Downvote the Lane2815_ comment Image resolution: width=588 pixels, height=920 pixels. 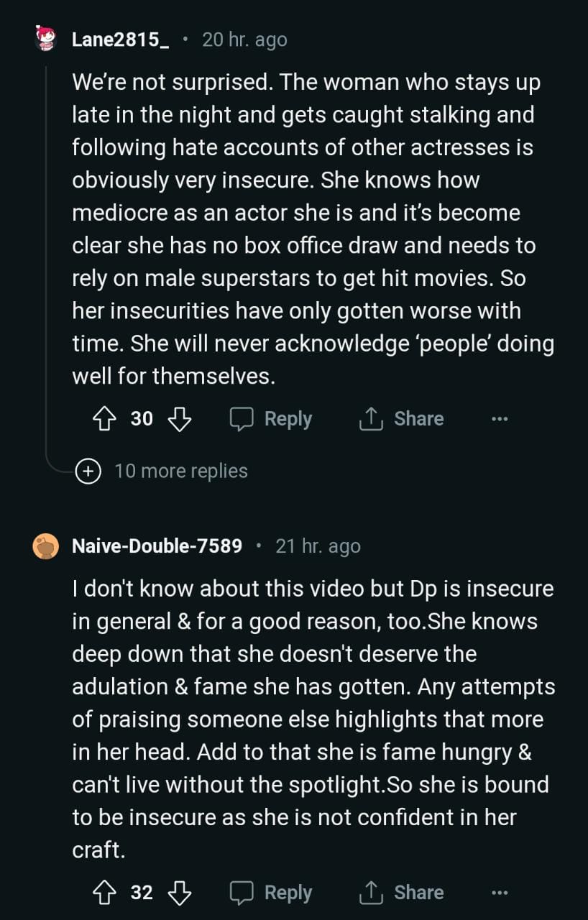[x=180, y=418]
